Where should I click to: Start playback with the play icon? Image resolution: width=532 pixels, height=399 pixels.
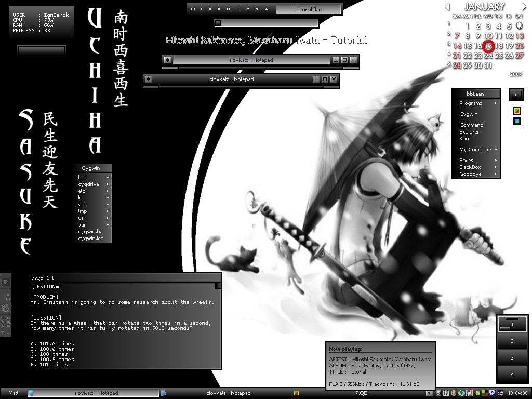[202, 9]
